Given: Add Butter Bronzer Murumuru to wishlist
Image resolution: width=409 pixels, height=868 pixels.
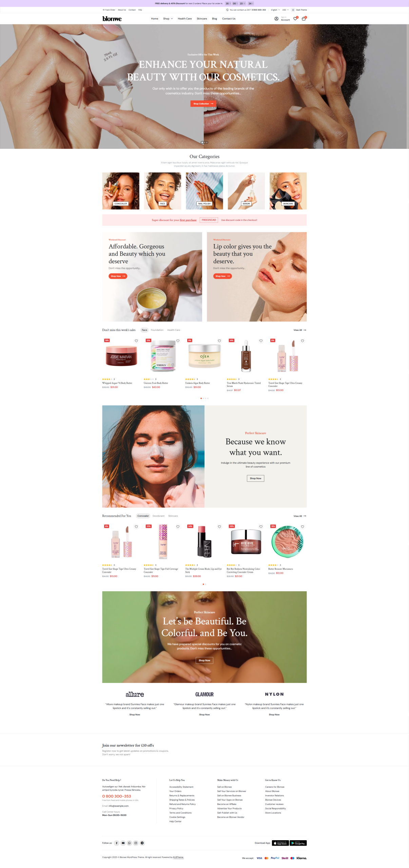Looking at the screenshot, I should (x=303, y=527).
